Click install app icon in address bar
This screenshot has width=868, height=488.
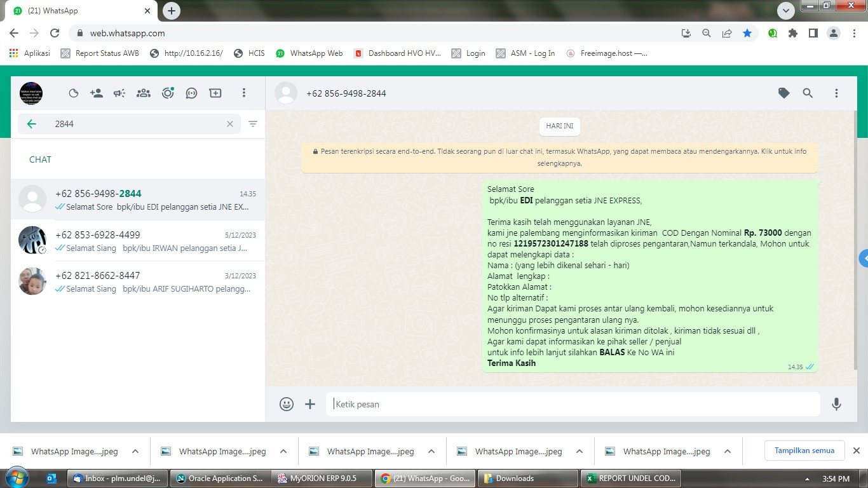(686, 33)
